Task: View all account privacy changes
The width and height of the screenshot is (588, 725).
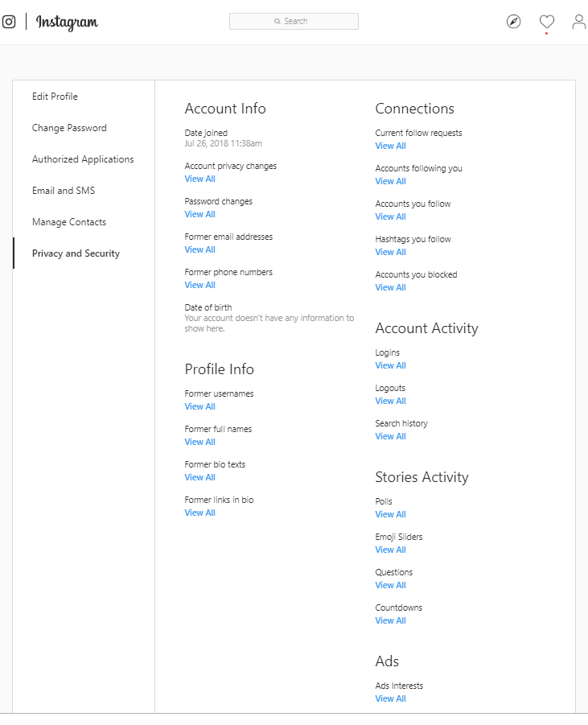Action: pyautogui.click(x=199, y=179)
